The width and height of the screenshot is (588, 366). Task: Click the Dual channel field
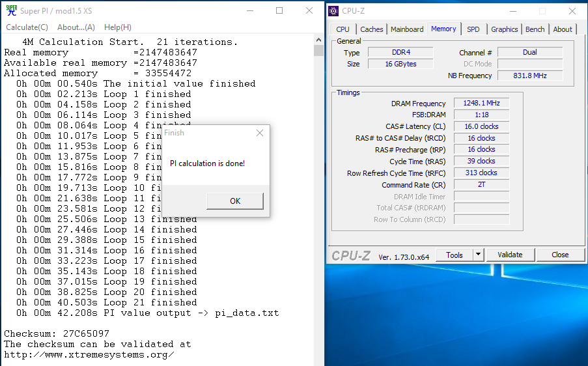point(530,52)
